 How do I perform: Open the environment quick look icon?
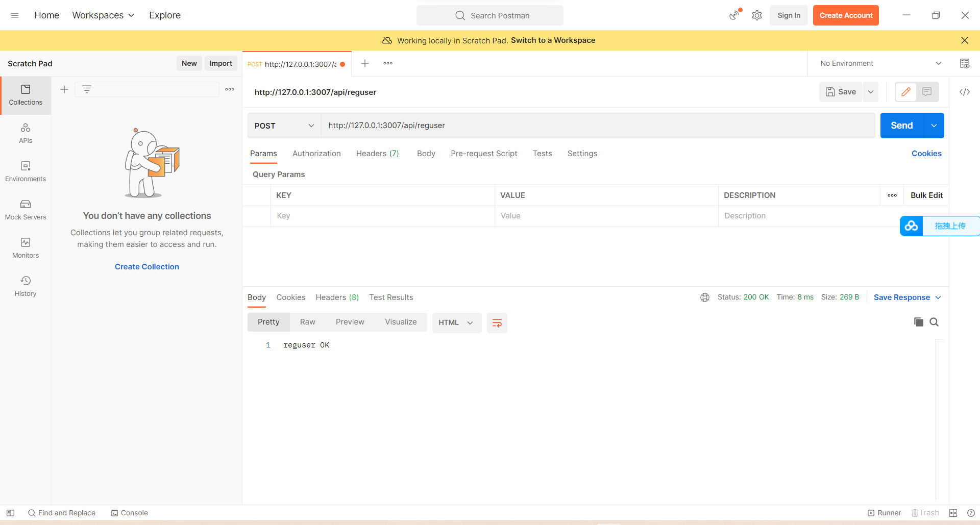pos(965,63)
